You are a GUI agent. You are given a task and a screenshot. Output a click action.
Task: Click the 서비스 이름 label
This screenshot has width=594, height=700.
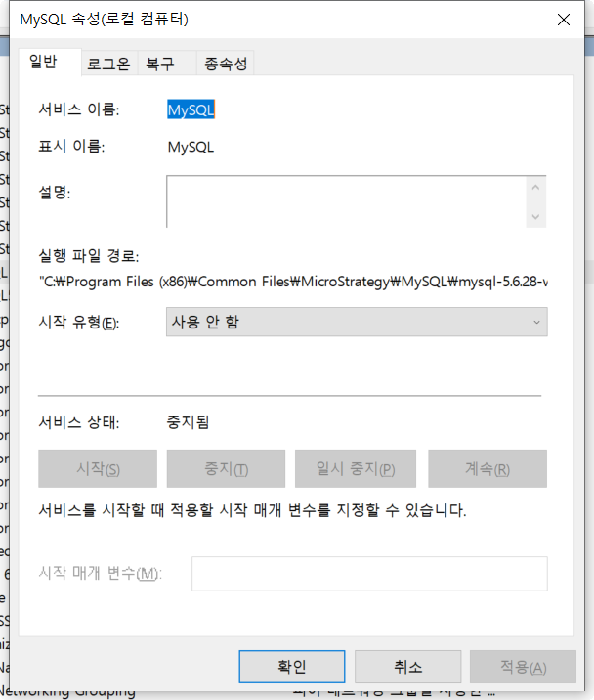pyautogui.click(x=79, y=109)
